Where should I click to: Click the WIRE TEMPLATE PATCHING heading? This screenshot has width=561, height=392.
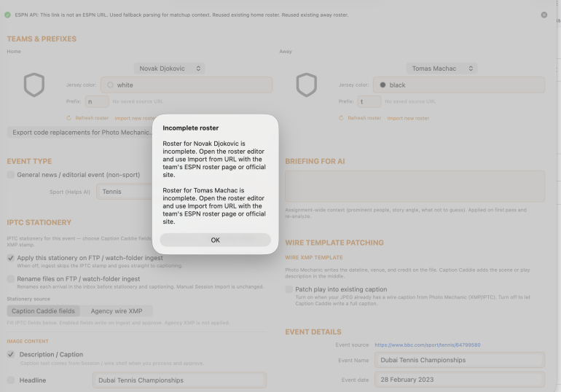(x=334, y=243)
